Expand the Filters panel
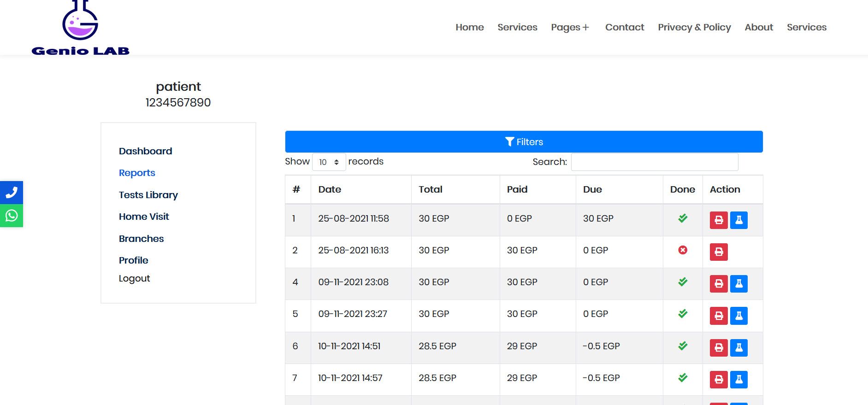 524,142
